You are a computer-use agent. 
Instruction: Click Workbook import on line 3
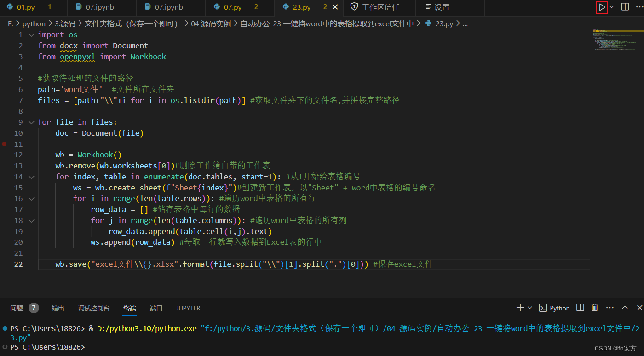[148, 57]
